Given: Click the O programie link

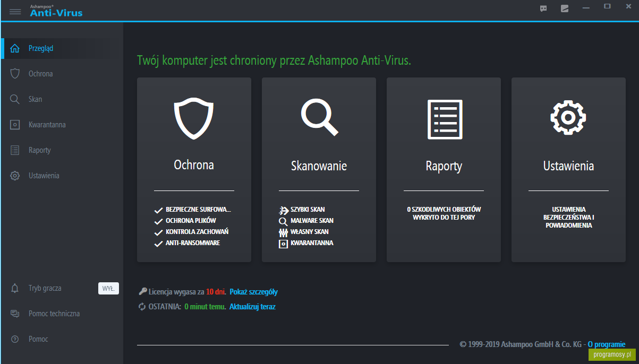Looking at the screenshot, I should click(x=607, y=344).
